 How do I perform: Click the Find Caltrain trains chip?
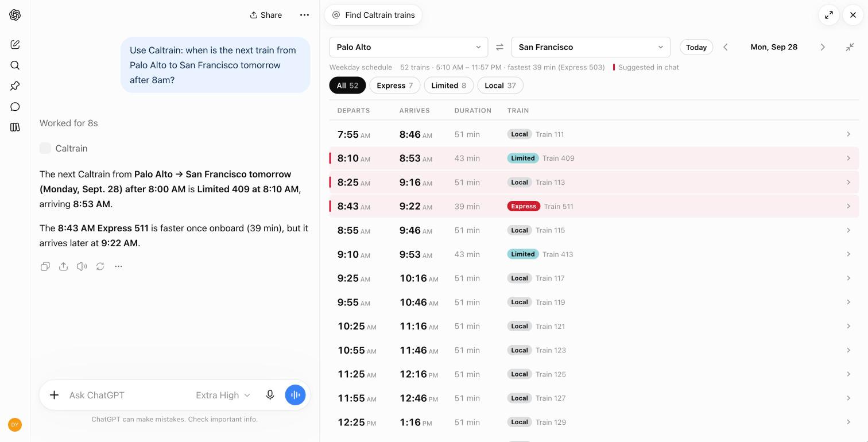pyautogui.click(x=373, y=15)
